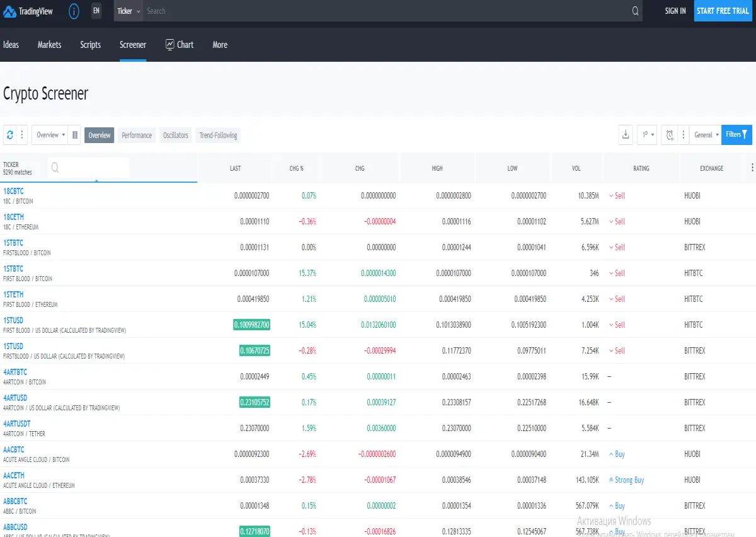Click the Strong Buy rating for AACETH

[x=626, y=480]
